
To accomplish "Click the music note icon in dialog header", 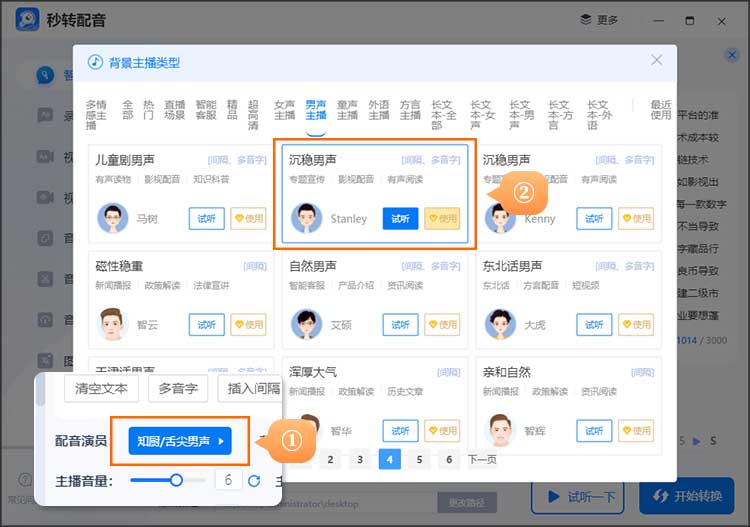I will 95,62.
